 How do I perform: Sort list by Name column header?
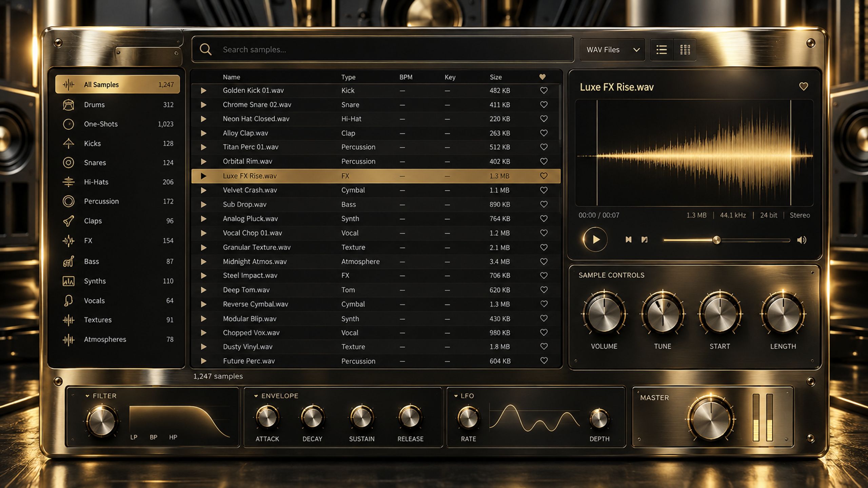point(231,77)
